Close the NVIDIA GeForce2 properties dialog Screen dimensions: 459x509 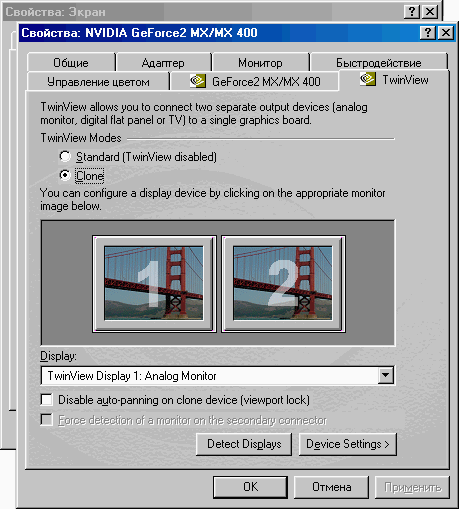[x=446, y=33]
